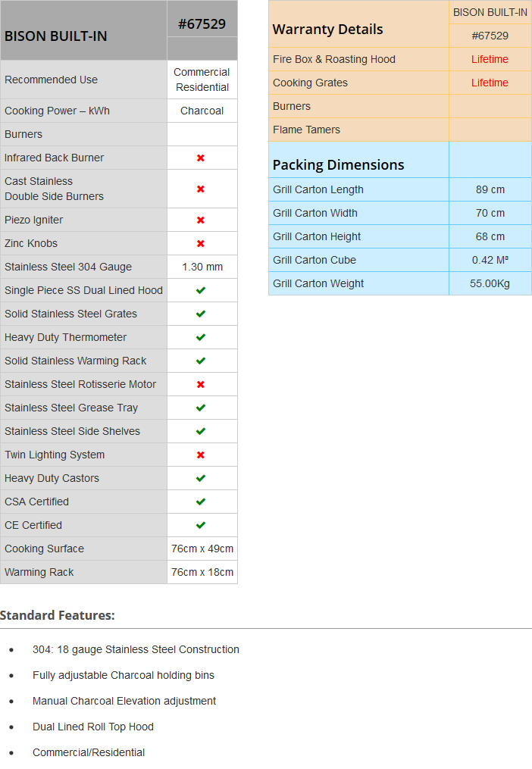Select the Stainless Steel Rotisserie Motor label
Screen dimensions: 532x769
click(x=80, y=385)
